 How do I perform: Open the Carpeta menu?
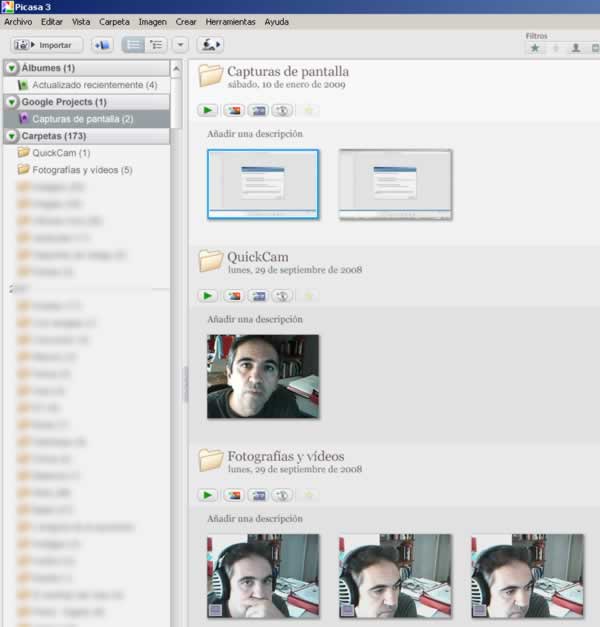click(114, 22)
